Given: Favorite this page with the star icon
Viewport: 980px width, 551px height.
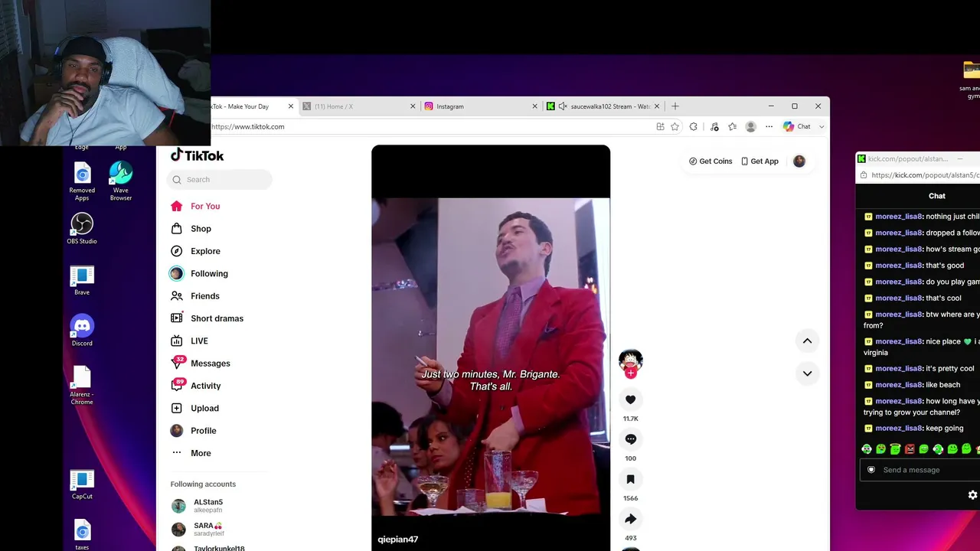Looking at the screenshot, I should click(x=675, y=126).
